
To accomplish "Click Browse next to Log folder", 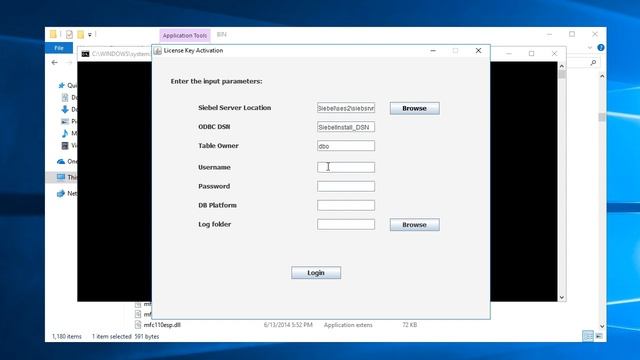I will coord(414,224).
